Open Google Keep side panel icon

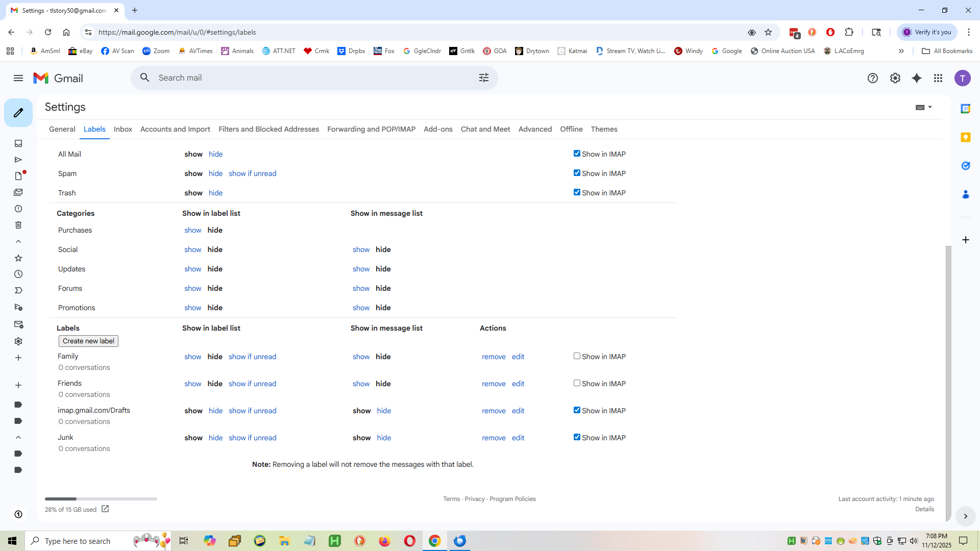[965, 137]
